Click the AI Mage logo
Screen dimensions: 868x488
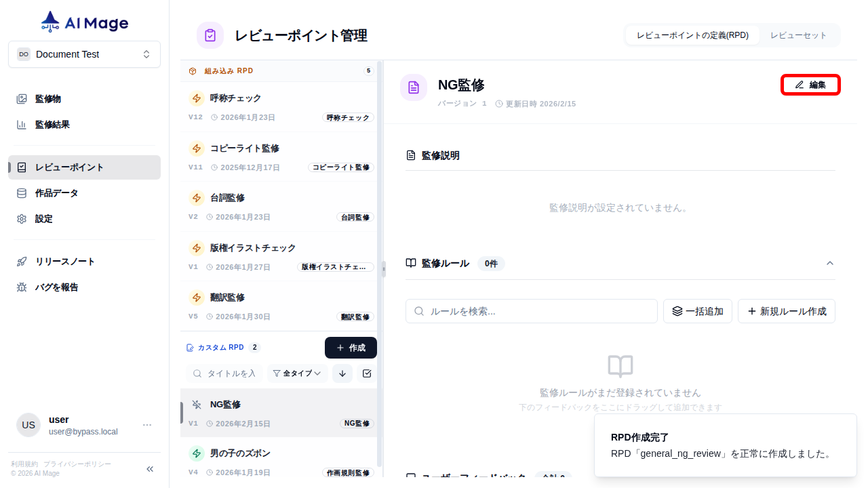click(x=84, y=22)
